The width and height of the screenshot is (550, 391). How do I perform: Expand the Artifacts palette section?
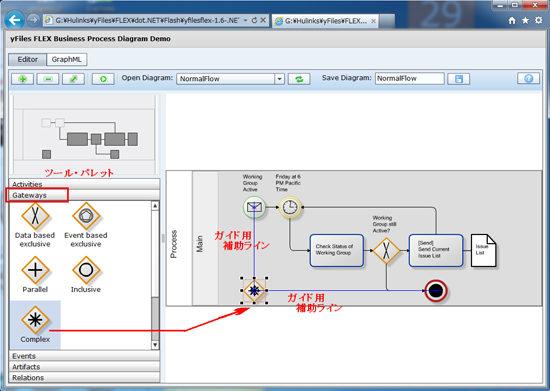pyautogui.click(x=84, y=367)
